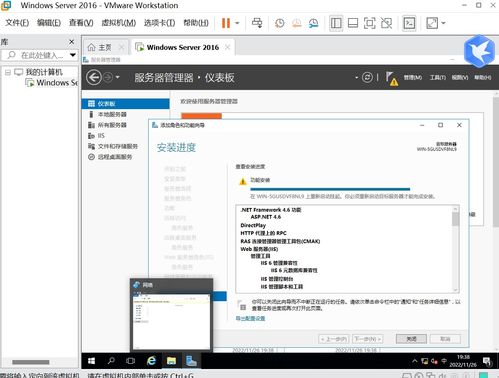Open taskbar search in the guest
The image size is (499, 378).
click(x=111, y=361)
